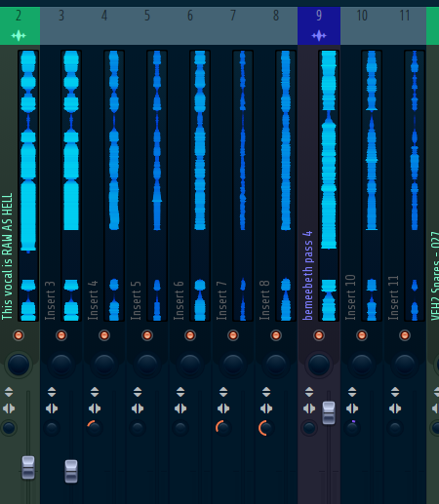Click the 'bemeebeth pass 4' pan knob
Viewport: 439px width, 504px height.
click(x=319, y=365)
